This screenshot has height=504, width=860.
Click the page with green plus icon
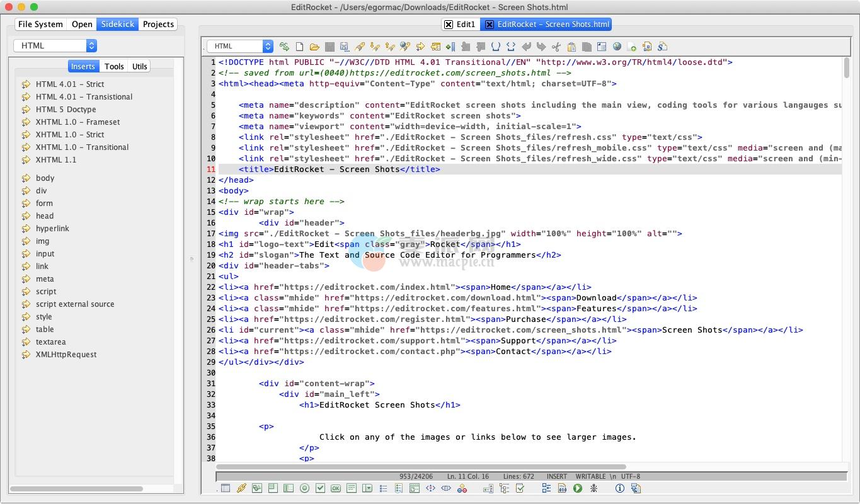(632, 47)
